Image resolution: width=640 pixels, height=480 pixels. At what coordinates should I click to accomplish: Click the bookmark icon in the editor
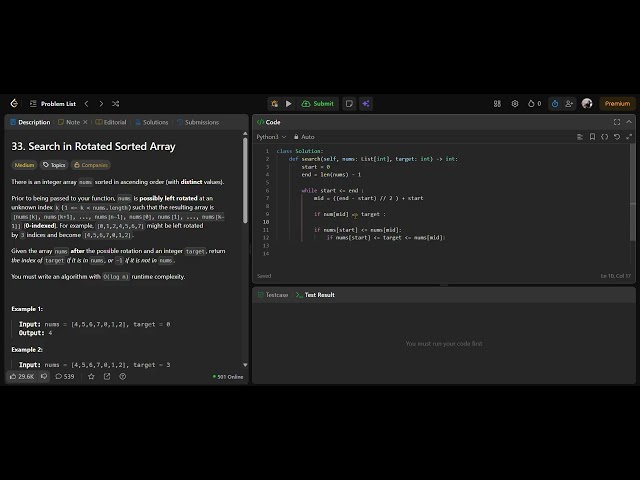pos(592,137)
